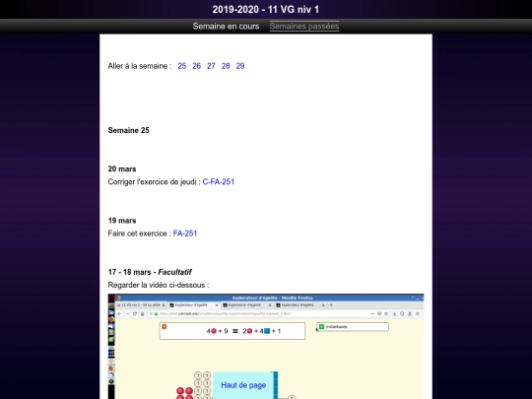
Task: Play the embedded Explorateur d'égalité video
Action: pyautogui.click(x=266, y=347)
